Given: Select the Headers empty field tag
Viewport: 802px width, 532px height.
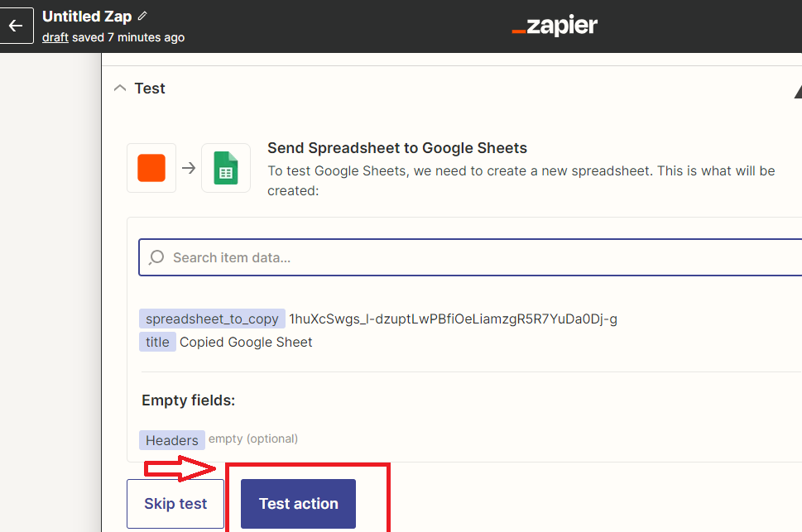Looking at the screenshot, I should tap(172, 440).
